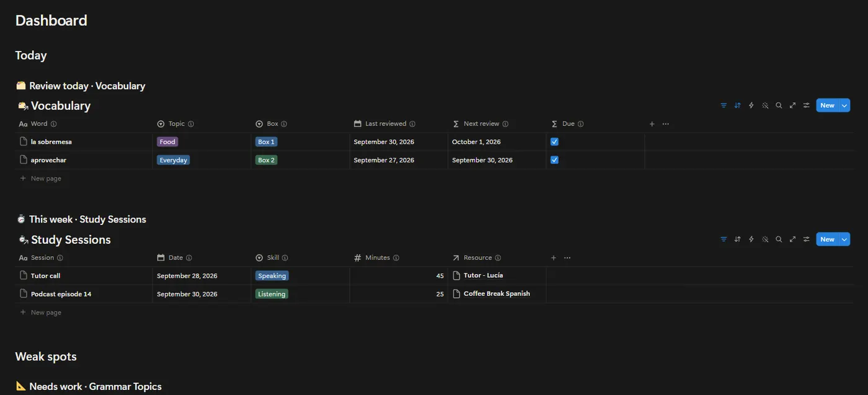Click info icon next to Resource column
This screenshot has height=395, width=868.
(498, 258)
